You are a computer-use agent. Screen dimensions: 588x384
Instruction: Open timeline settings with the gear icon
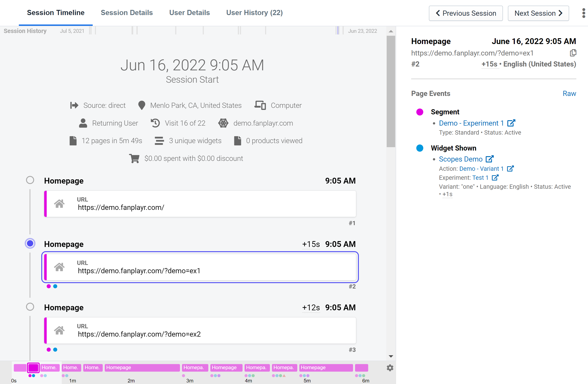click(390, 368)
